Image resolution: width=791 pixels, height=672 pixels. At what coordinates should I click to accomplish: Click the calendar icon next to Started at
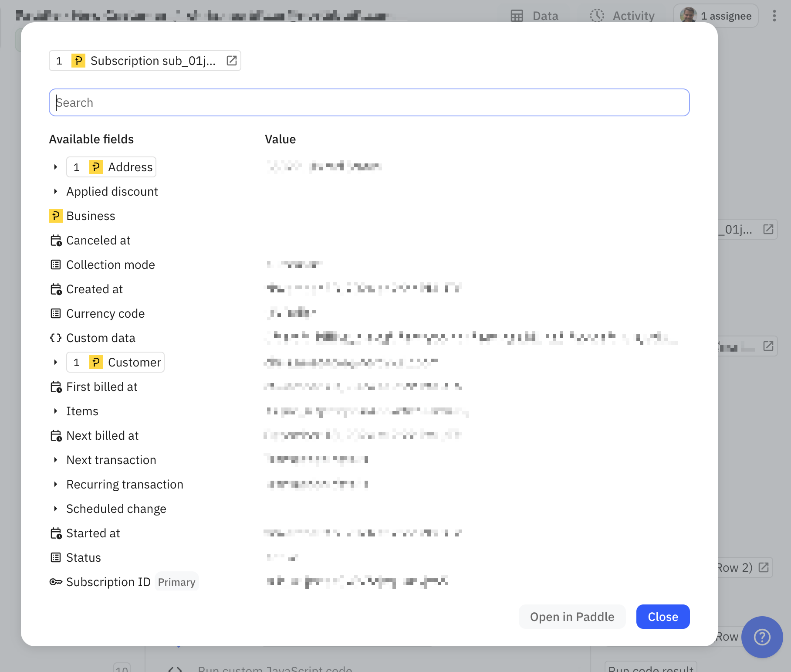[x=56, y=533]
